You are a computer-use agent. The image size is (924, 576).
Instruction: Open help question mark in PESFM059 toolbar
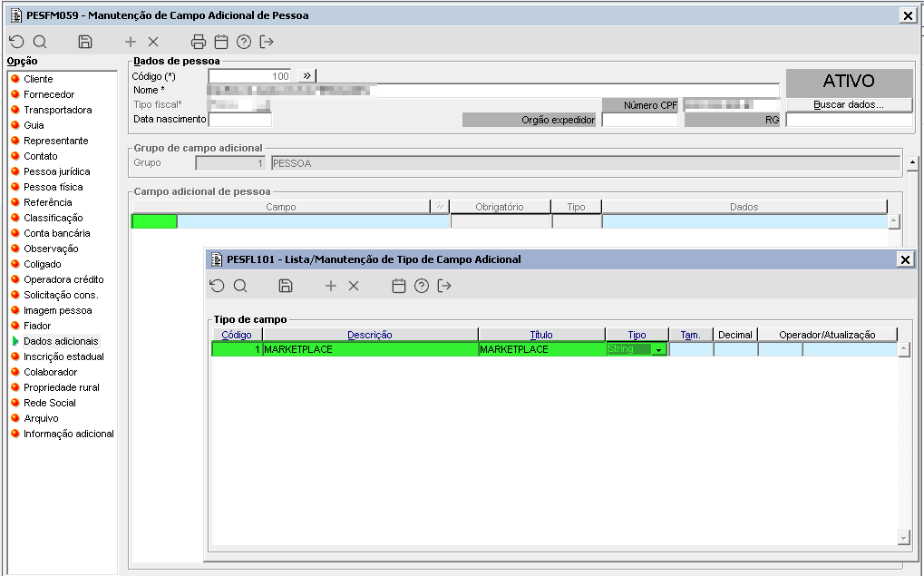click(x=244, y=41)
